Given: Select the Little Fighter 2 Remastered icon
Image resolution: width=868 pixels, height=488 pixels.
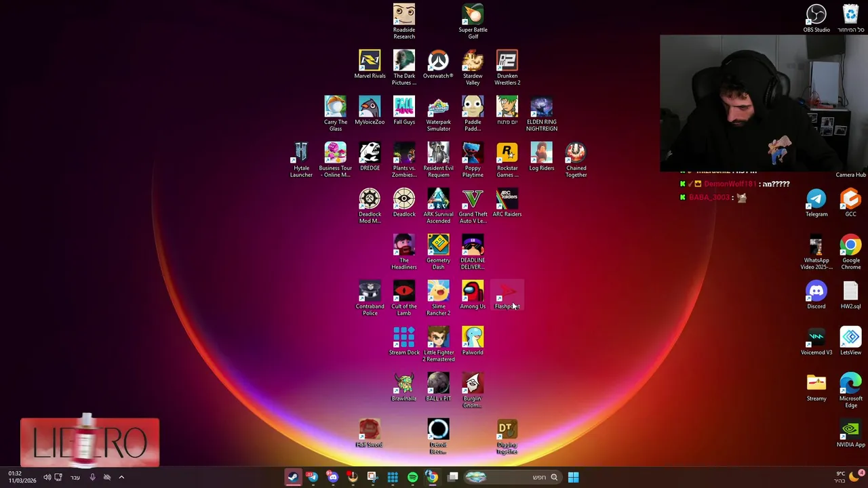Looking at the screenshot, I should (438, 344).
